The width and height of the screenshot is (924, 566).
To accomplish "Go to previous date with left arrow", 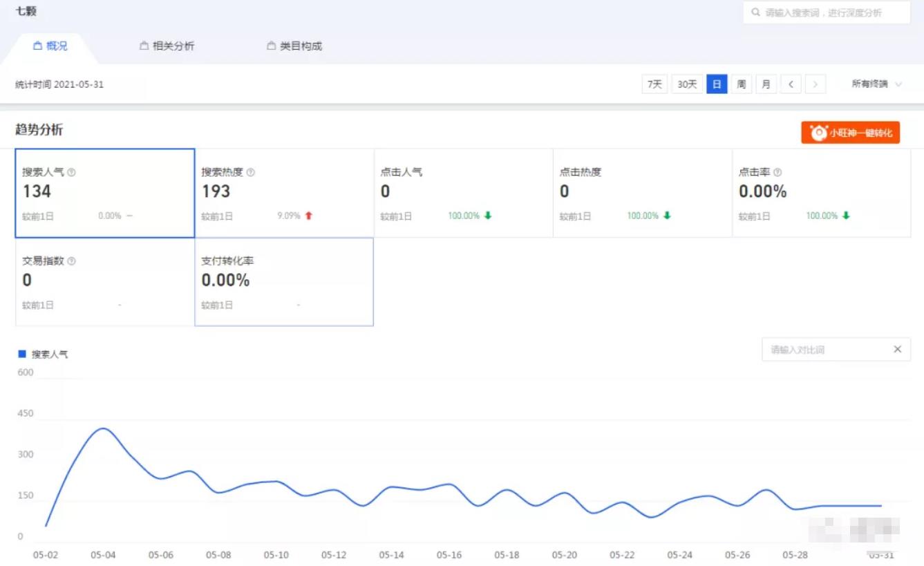I will coord(791,84).
